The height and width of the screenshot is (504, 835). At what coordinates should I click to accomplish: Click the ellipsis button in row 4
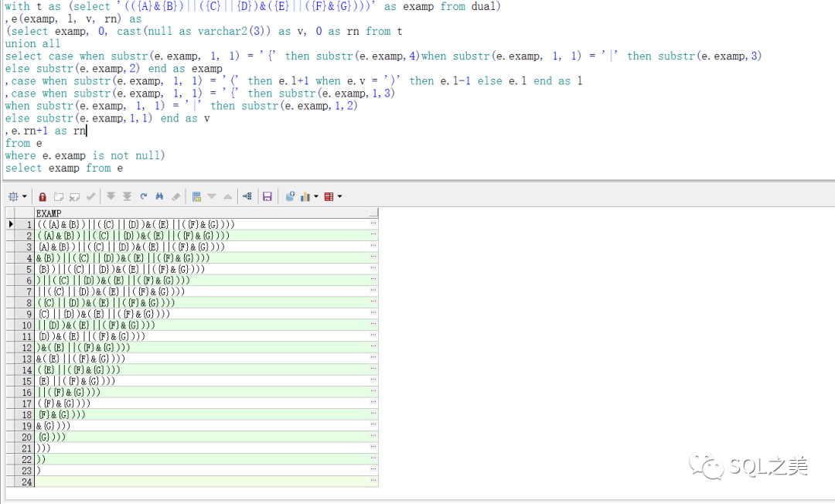pyautogui.click(x=373, y=257)
